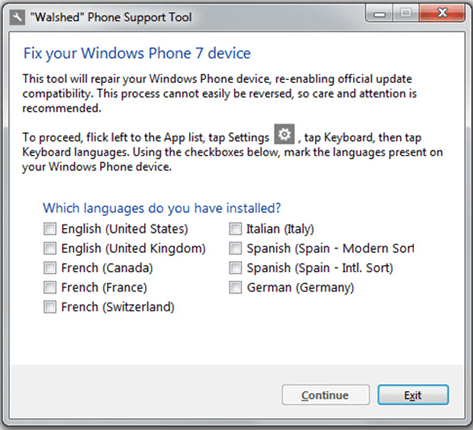This screenshot has height=430, width=473.
Task: Click the 'Fix your Windows Phone 7 device' heading
Action: point(137,53)
